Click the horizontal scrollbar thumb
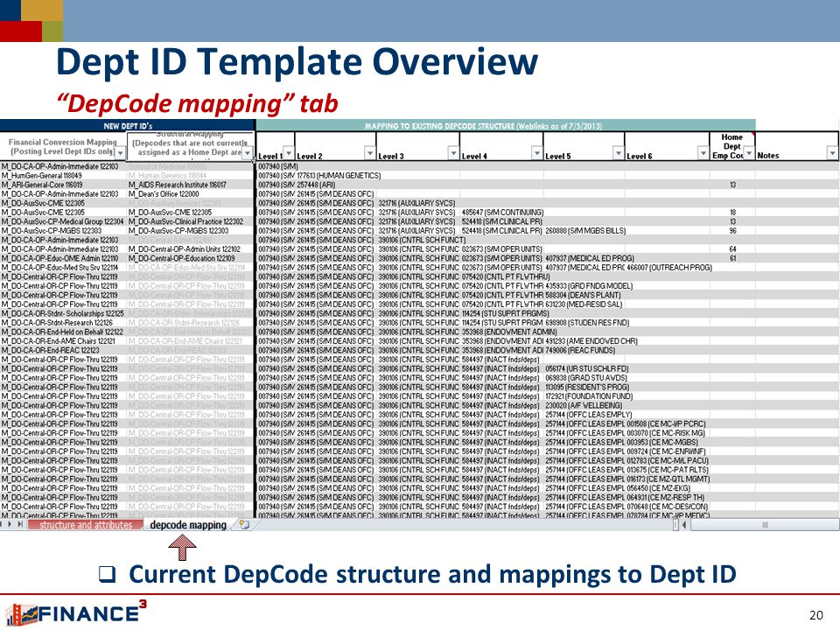The height and width of the screenshot is (630, 840). (x=765, y=525)
